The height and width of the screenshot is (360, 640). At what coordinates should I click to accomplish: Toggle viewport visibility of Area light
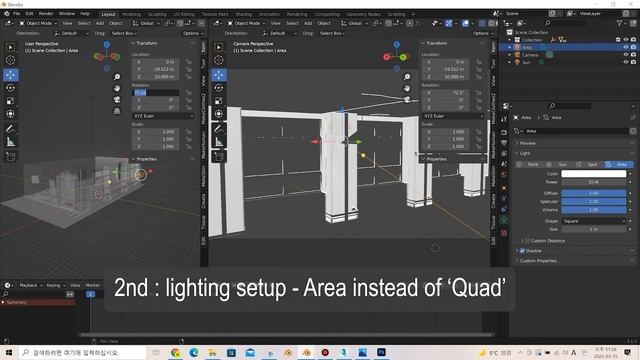pyautogui.click(x=625, y=47)
